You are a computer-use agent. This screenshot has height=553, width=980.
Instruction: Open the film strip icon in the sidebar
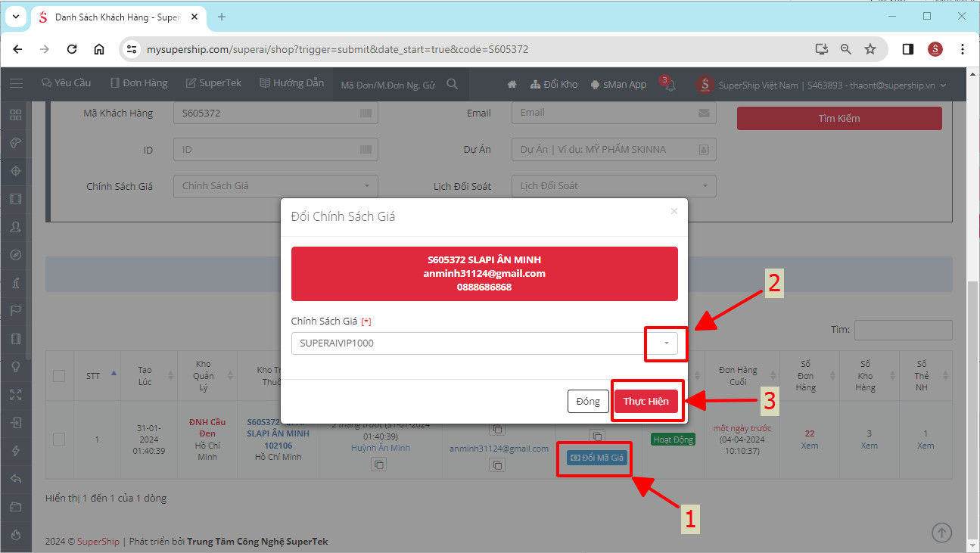[16, 199]
